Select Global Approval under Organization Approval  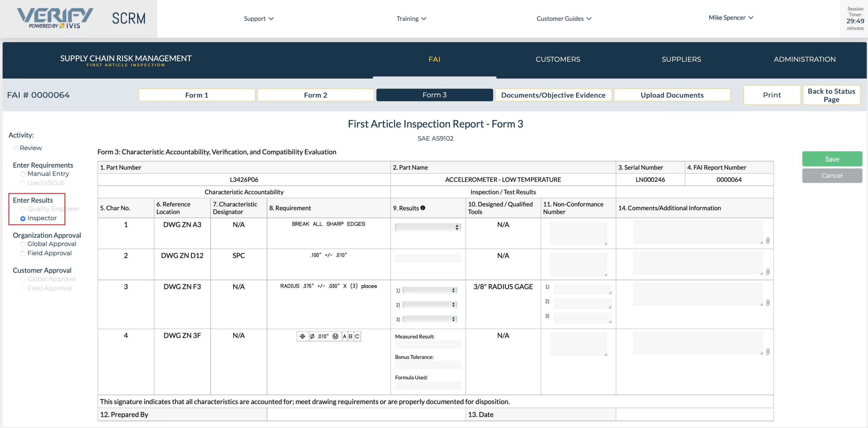(x=23, y=244)
